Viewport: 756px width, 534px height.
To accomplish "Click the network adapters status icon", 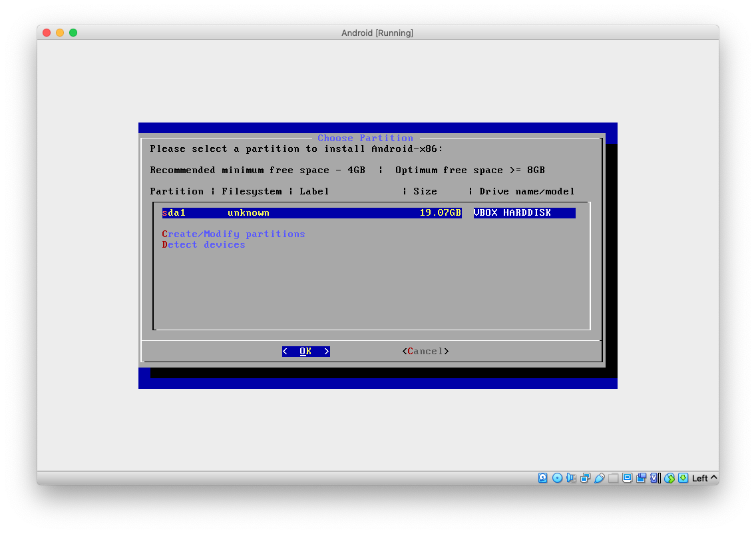I will tap(585, 478).
